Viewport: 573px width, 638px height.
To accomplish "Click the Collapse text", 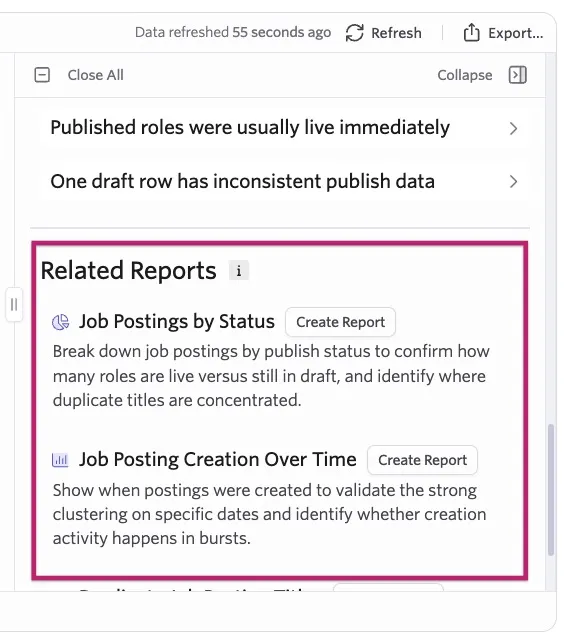I will pyautogui.click(x=465, y=75).
